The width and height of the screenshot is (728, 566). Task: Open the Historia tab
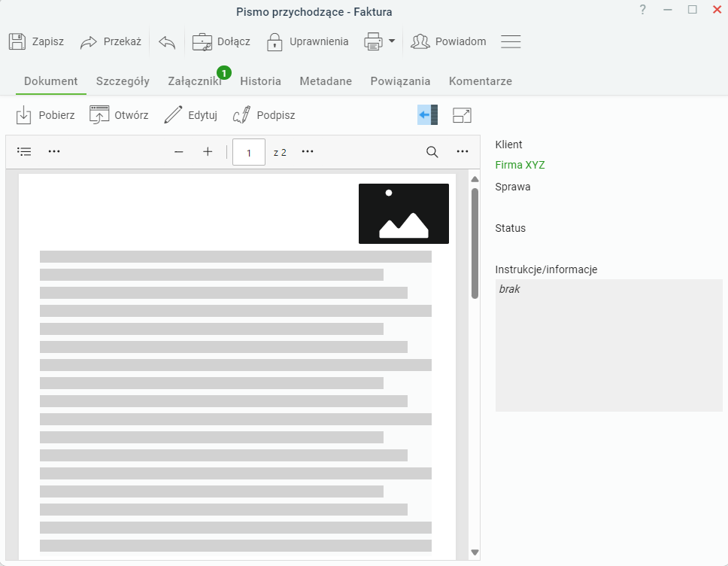[x=260, y=81]
